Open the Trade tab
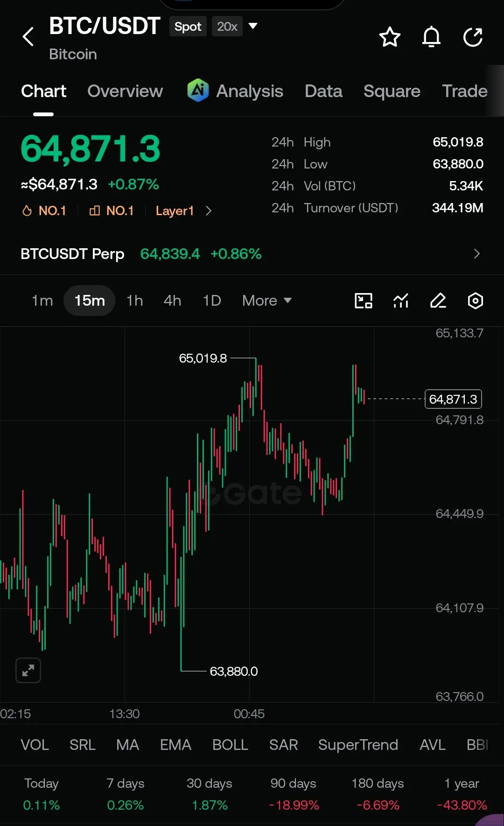This screenshot has height=826, width=504. click(465, 91)
